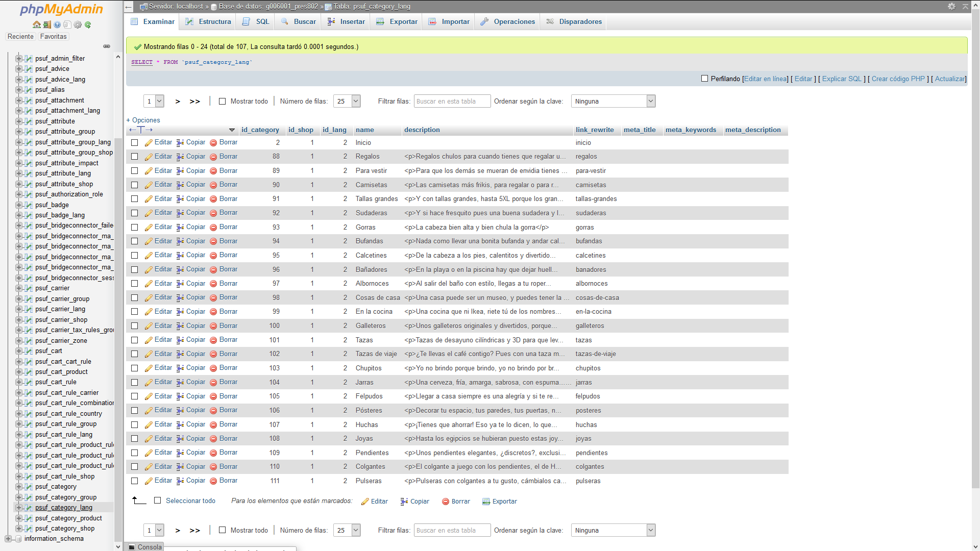Screen dimensions: 980x551
Task: Open the top Número de filas dropdown
Action: click(347, 102)
